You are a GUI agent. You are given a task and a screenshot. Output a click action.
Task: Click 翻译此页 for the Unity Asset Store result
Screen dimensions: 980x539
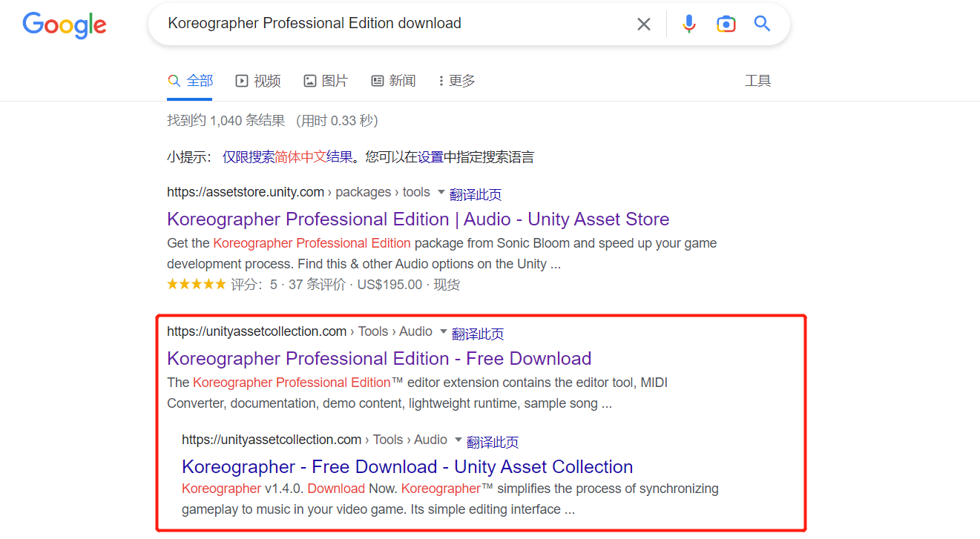[x=476, y=194]
